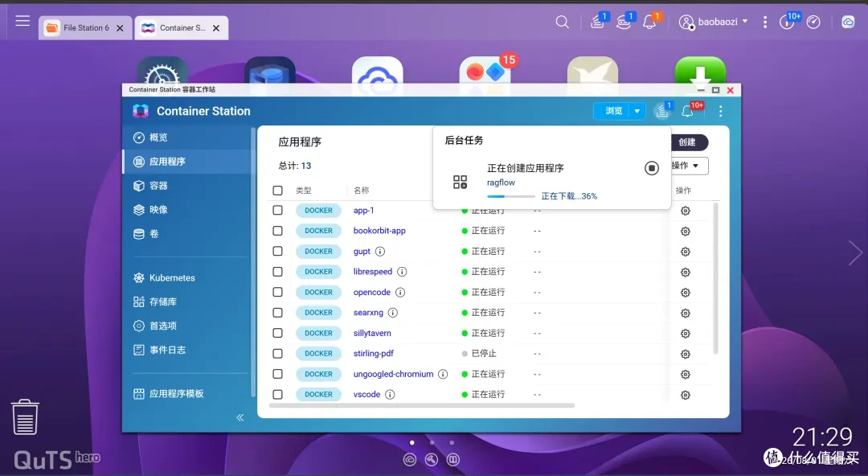
Task: Expand the 浏览 dropdown arrow
Action: [x=637, y=111]
